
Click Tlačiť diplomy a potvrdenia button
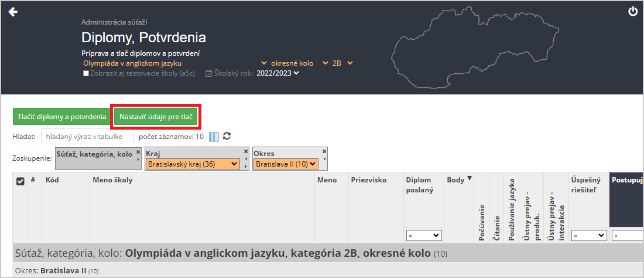pos(61,116)
